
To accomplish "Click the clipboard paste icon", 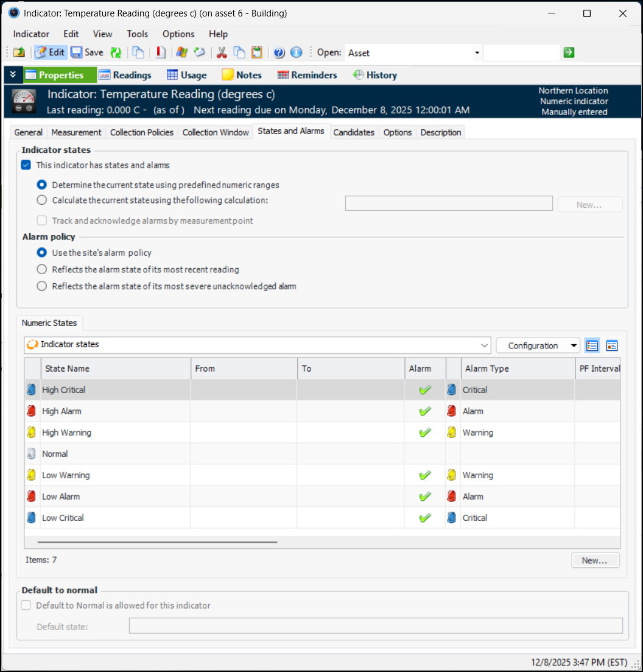I will pyautogui.click(x=257, y=52).
